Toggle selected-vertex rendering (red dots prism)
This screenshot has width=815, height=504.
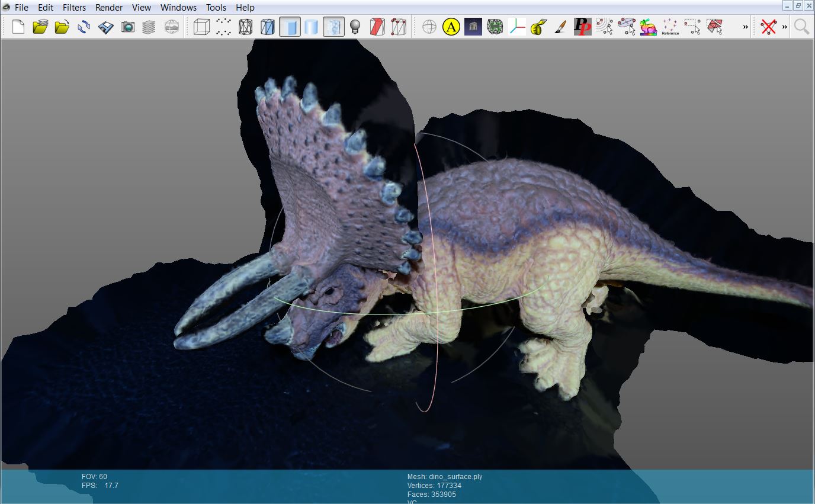tap(399, 27)
